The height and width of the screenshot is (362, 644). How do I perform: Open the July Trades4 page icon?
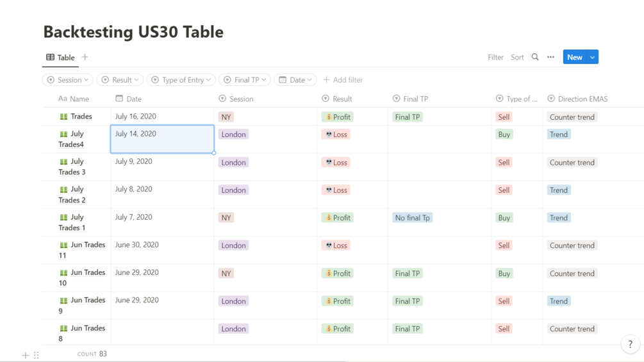click(63, 134)
